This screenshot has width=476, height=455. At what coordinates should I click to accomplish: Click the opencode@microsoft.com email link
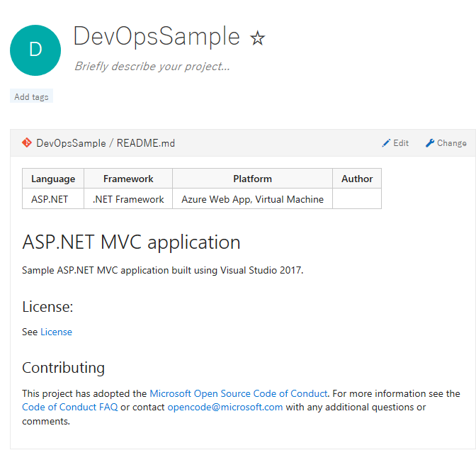click(x=225, y=407)
